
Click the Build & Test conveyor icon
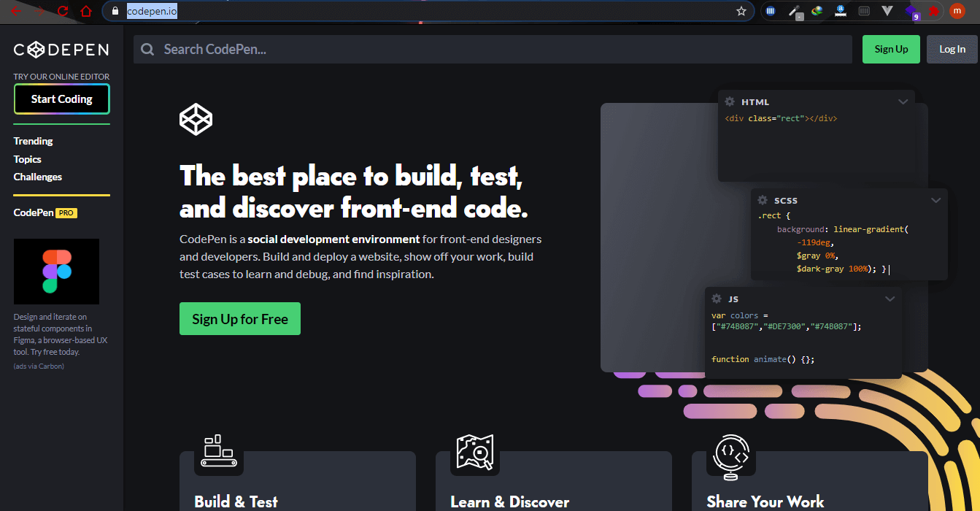click(x=219, y=452)
